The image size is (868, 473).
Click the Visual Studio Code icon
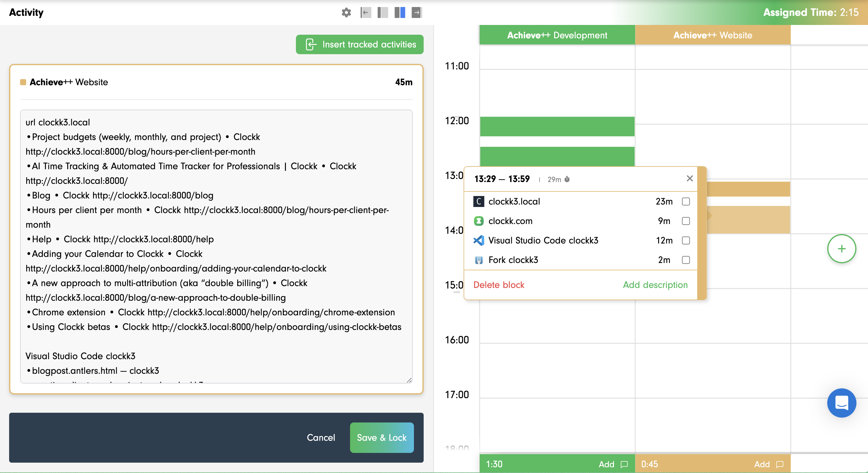pyautogui.click(x=478, y=240)
